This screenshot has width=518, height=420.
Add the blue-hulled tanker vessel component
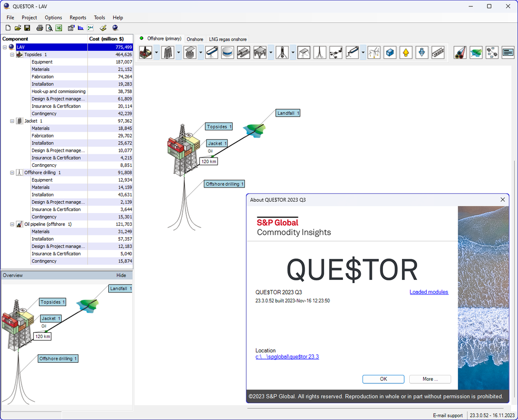[x=212, y=52]
